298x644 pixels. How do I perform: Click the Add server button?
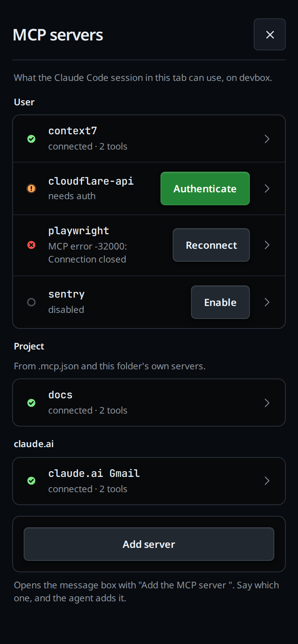[149, 544]
